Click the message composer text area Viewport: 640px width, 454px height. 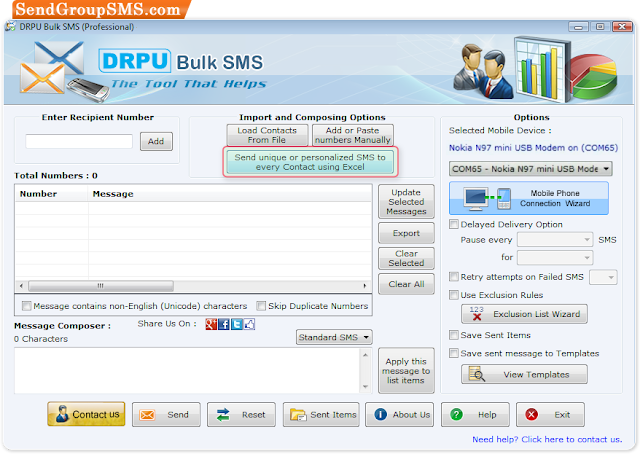click(x=188, y=371)
